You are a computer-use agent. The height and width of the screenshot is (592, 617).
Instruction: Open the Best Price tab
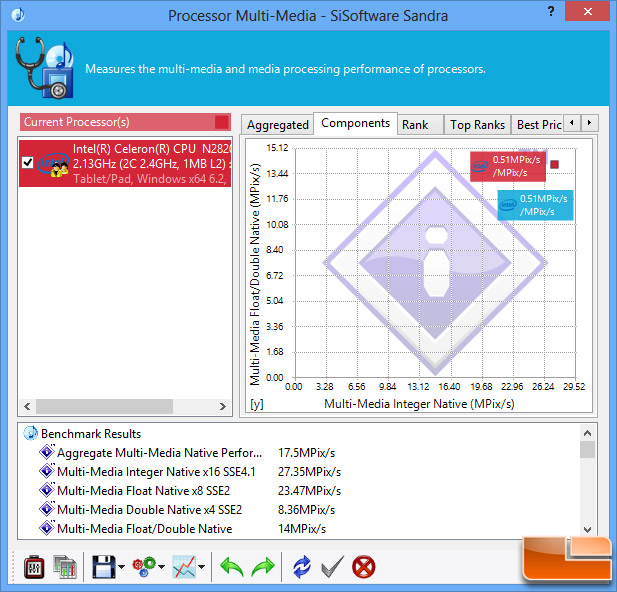coord(538,125)
